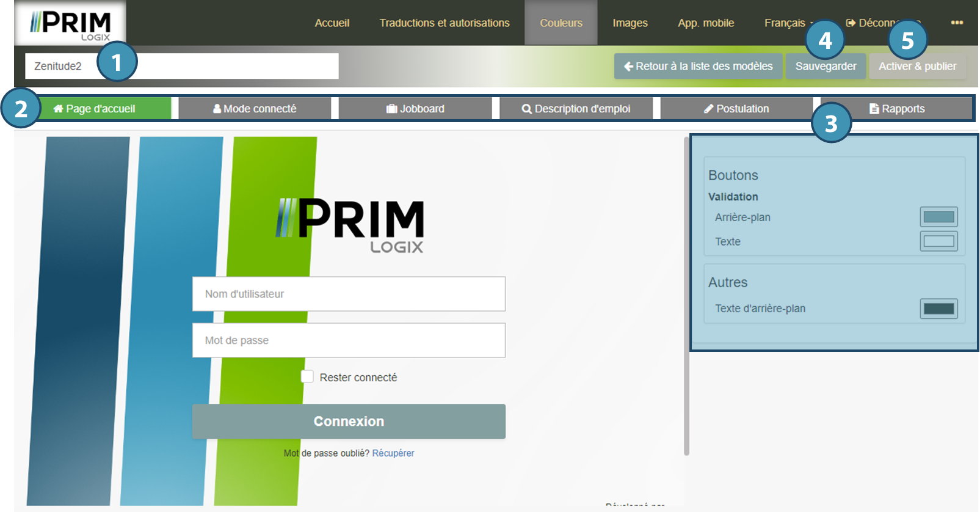Open Traductions et autorisations menu
Viewport: 980px width, 512px height.
click(x=444, y=23)
